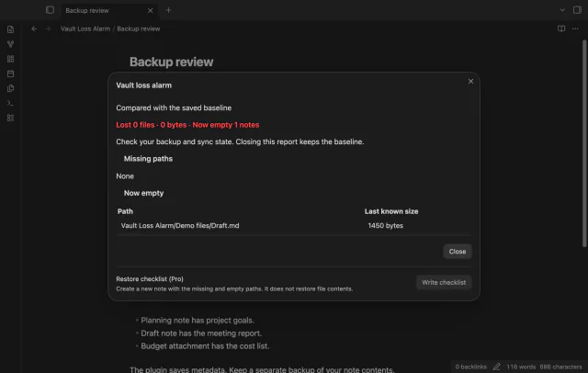Open today's daily note calendar icon
The image size is (588, 373).
(10, 73)
